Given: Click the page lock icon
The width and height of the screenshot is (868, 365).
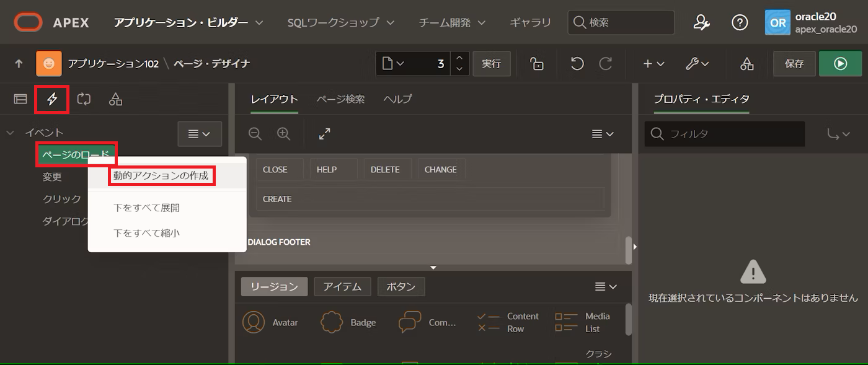Looking at the screenshot, I should click(x=537, y=63).
